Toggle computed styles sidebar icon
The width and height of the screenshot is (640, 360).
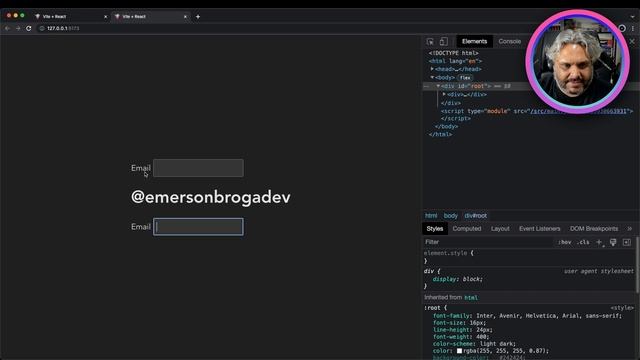[x=627, y=242]
